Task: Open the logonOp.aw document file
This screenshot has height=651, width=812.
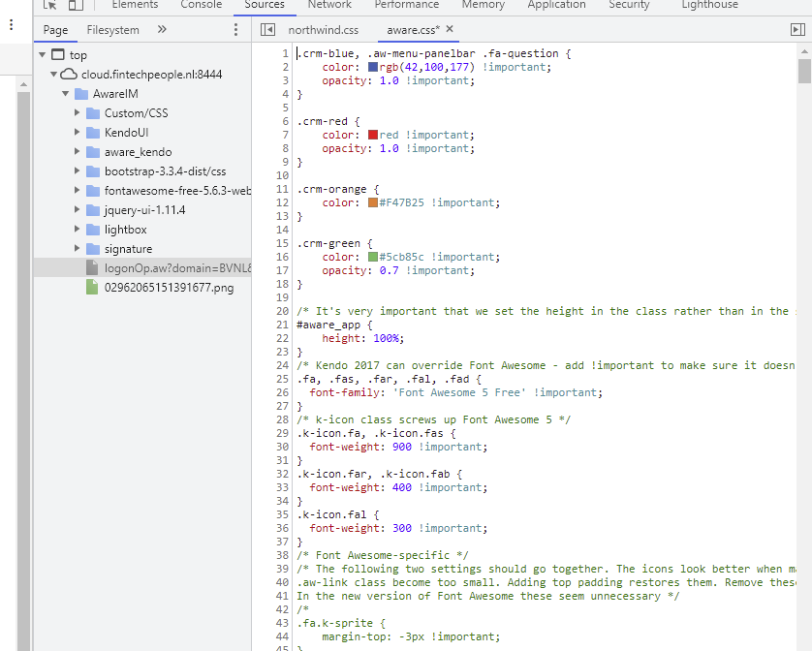Action: coord(177,268)
